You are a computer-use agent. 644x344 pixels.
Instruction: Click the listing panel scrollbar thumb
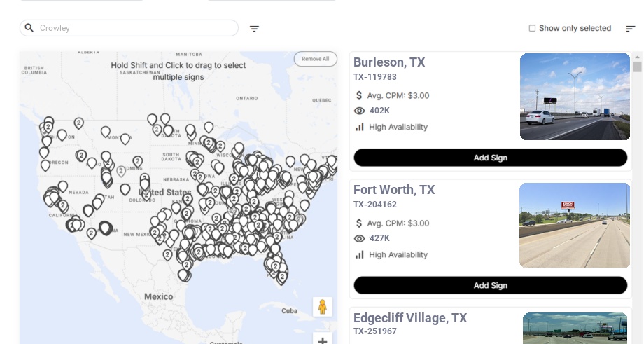point(637,67)
